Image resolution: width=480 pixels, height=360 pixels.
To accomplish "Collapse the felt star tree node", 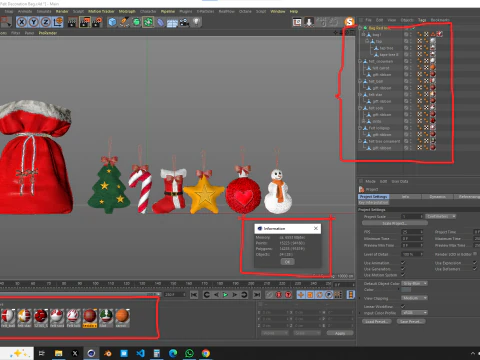I will click(360, 95).
